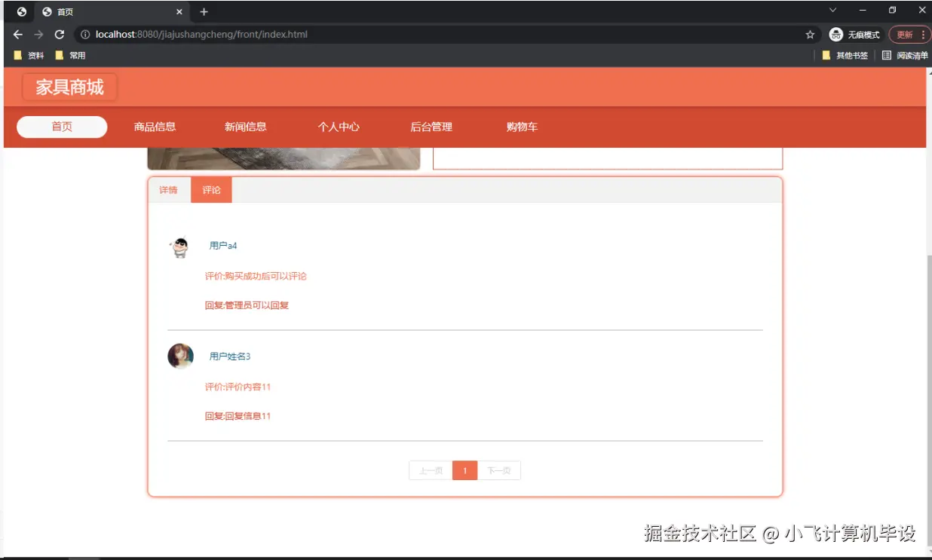Switch to the 详情 tab

pos(168,190)
